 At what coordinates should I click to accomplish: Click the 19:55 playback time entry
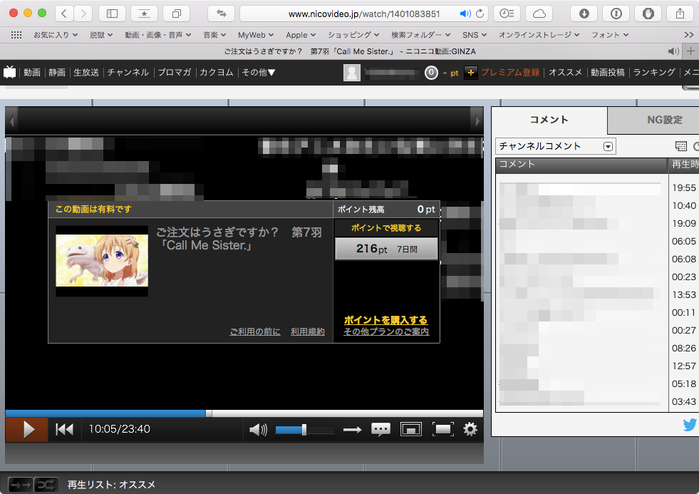[x=684, y=188]
